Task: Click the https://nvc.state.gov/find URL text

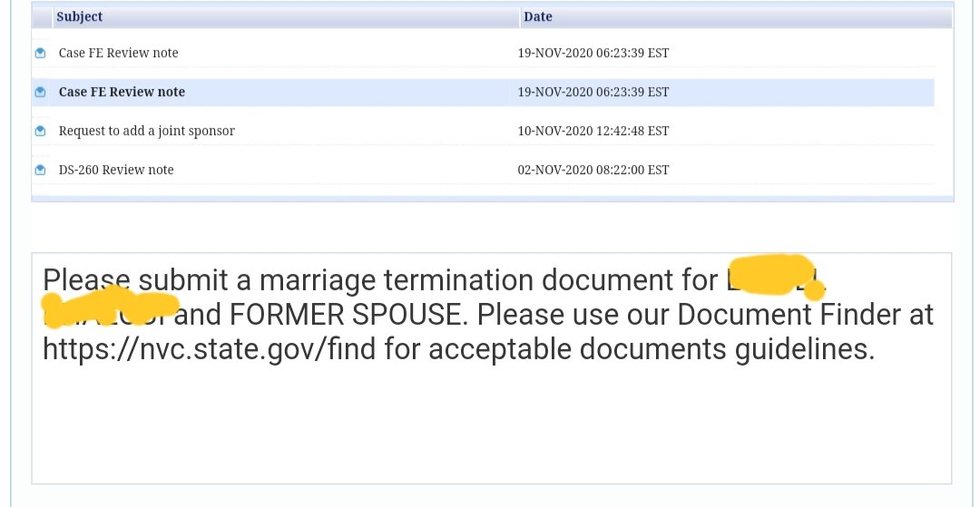Action: pyautogui.click(x=209, y=349)
